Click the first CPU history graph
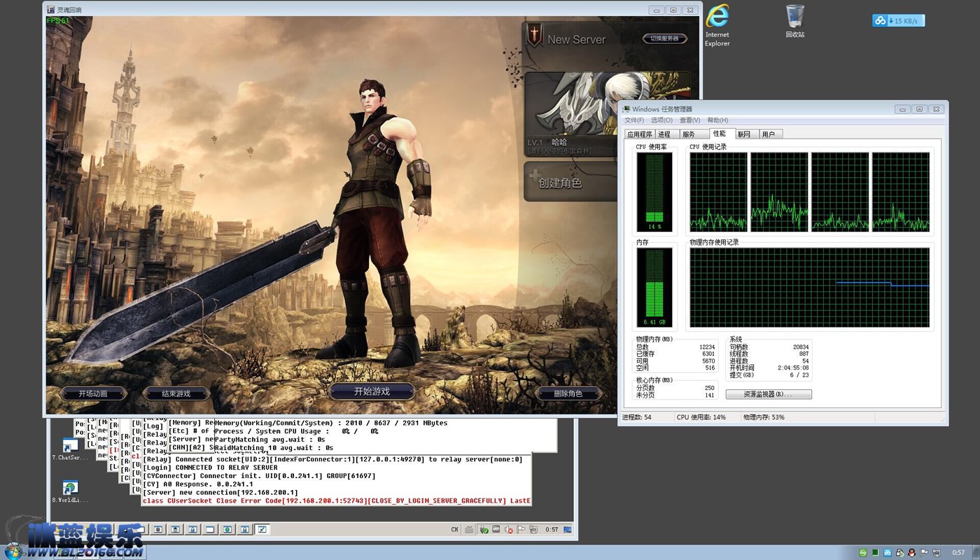Screen dimensions: 980x560 click(x=718, y=192)
